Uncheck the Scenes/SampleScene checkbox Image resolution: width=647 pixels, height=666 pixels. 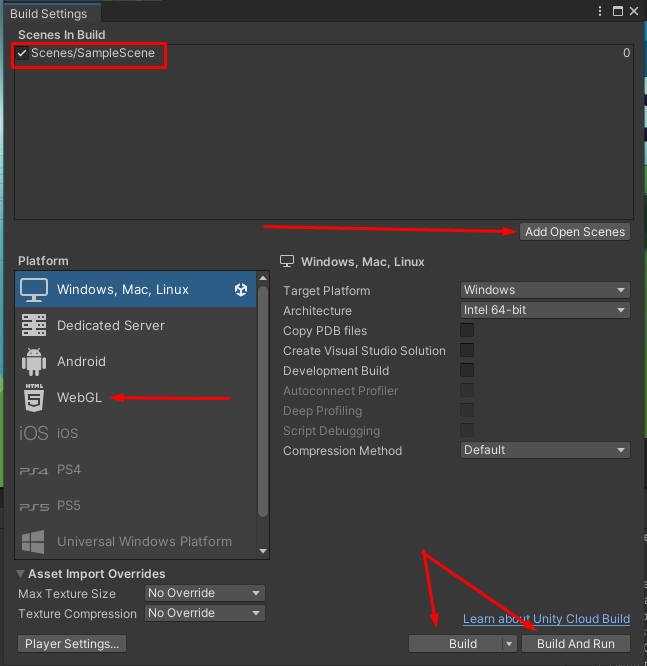click(22, 53)
